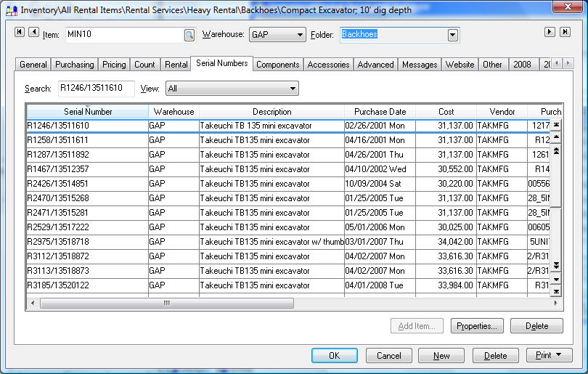This screenshot has width=588, height=374.
Task: Click the horizontal scrollbar thumb of the grid
Action: [x=166, y=303]
